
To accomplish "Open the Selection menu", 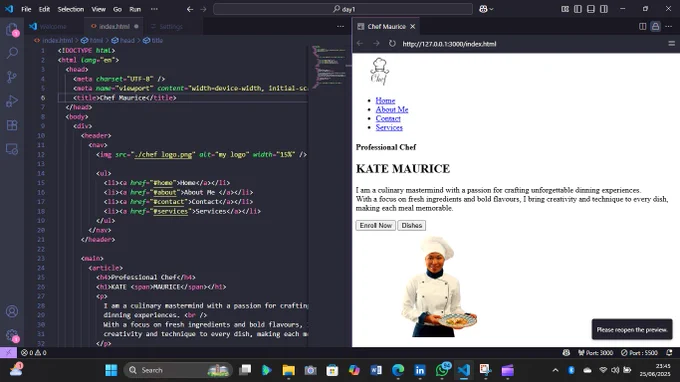I will tap(71, 9).
